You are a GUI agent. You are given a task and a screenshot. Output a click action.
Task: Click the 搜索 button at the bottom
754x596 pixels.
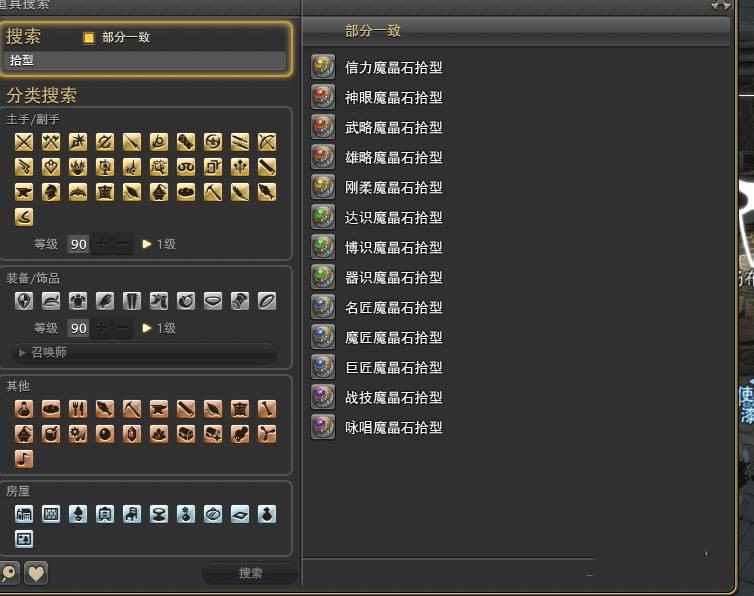[251, 573]
